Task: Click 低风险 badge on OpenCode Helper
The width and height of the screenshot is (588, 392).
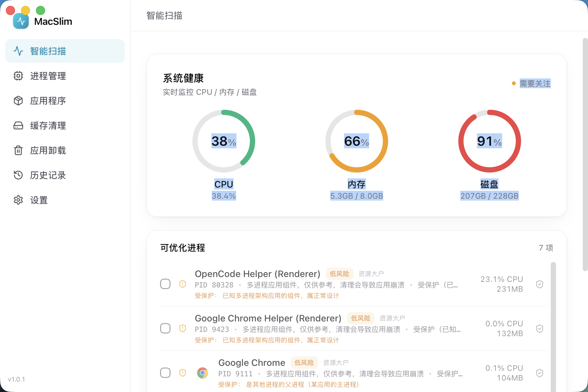Action: point(339,274)
